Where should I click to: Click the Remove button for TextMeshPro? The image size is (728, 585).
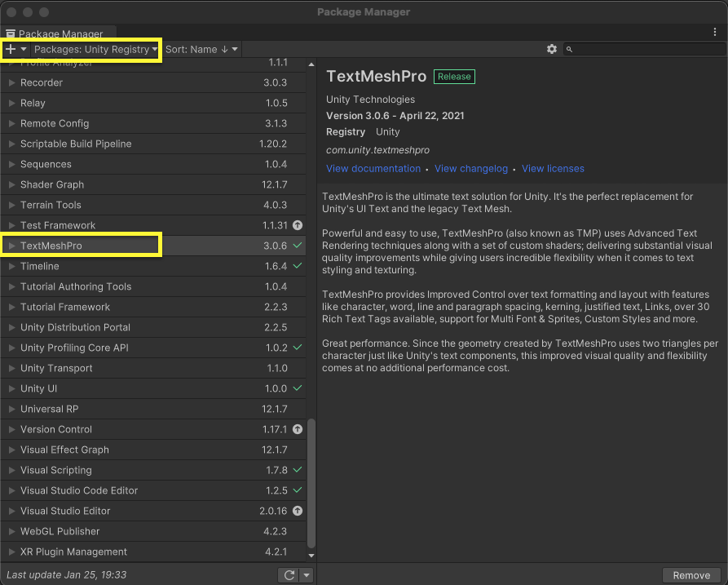coord(691,574)
